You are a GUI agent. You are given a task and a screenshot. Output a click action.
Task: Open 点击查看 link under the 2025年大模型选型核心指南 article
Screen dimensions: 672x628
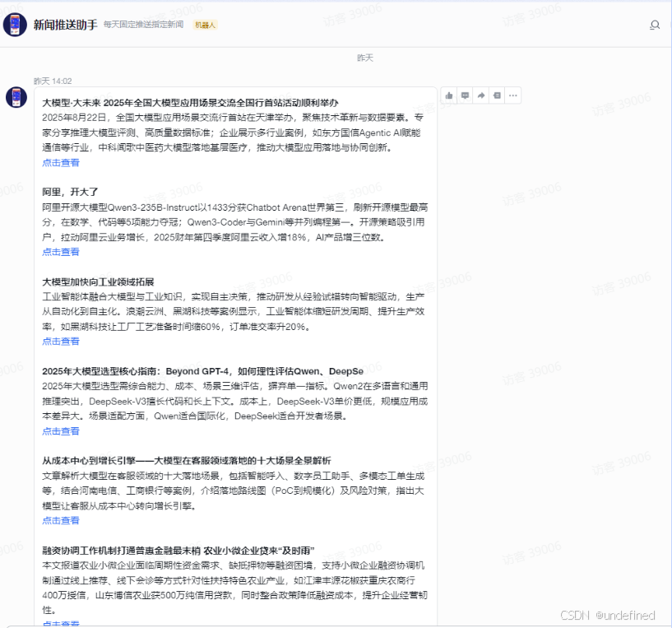[x=61, y=431]
